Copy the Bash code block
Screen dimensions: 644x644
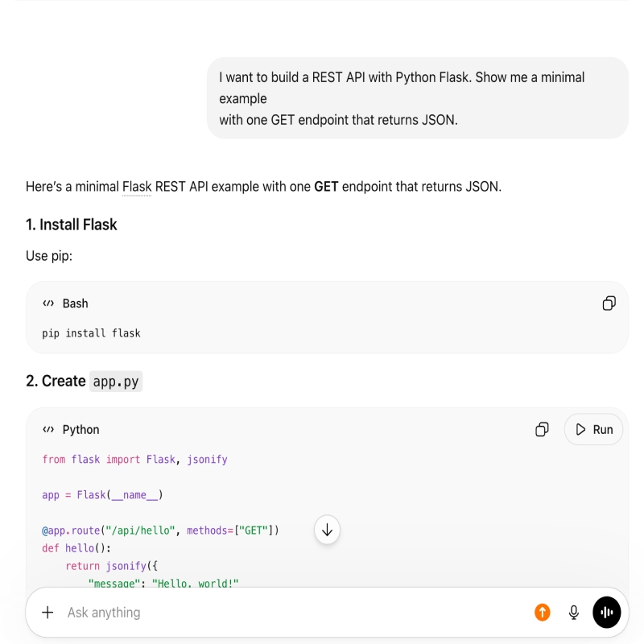coord(609,303)
